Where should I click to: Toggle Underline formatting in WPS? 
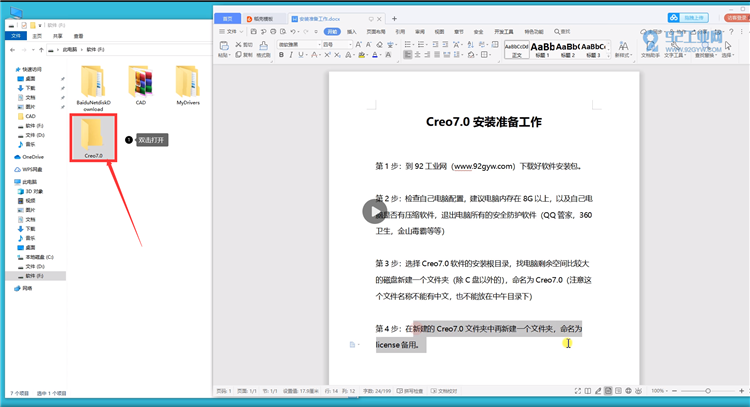point(301,55)
